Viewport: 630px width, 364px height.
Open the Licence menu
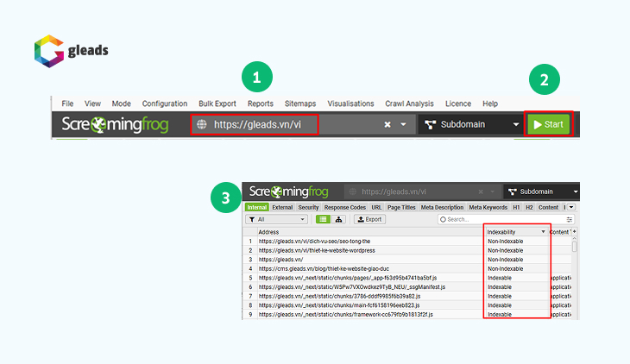[458, 104]
